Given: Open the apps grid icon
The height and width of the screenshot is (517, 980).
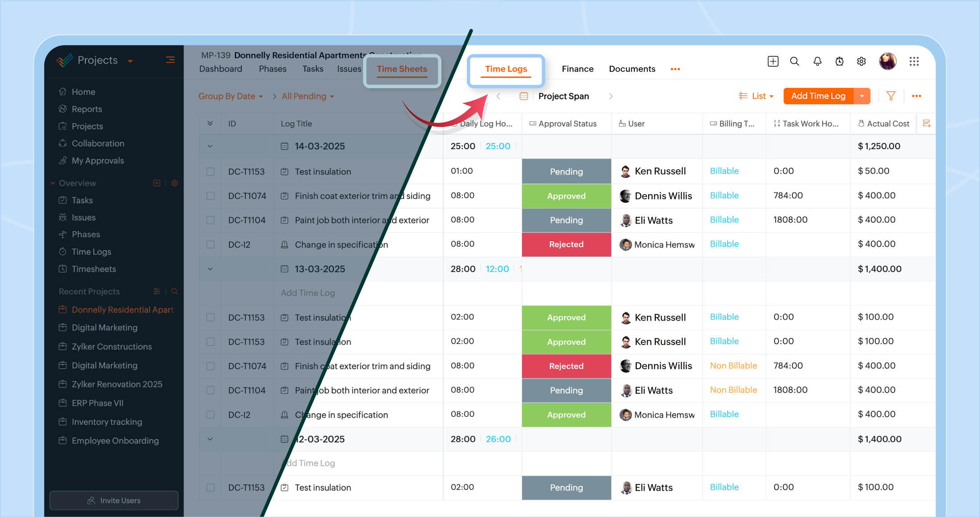Looking at the screenshot, I should click(x=914, y=61).
